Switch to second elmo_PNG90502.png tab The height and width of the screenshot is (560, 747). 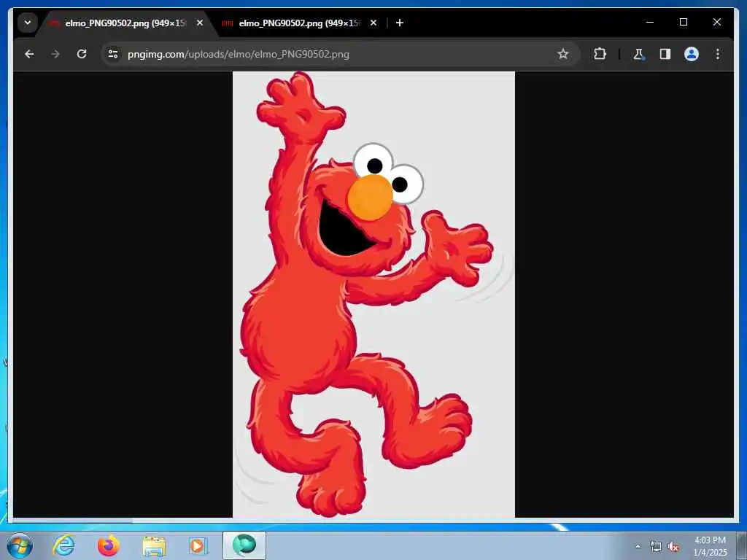(300, 23)
